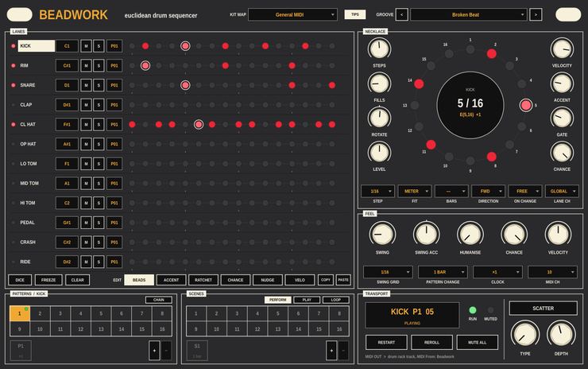Viewport: 588px width, 369px height.
Task: Mute the KICK lane
Action: (86, 46)
